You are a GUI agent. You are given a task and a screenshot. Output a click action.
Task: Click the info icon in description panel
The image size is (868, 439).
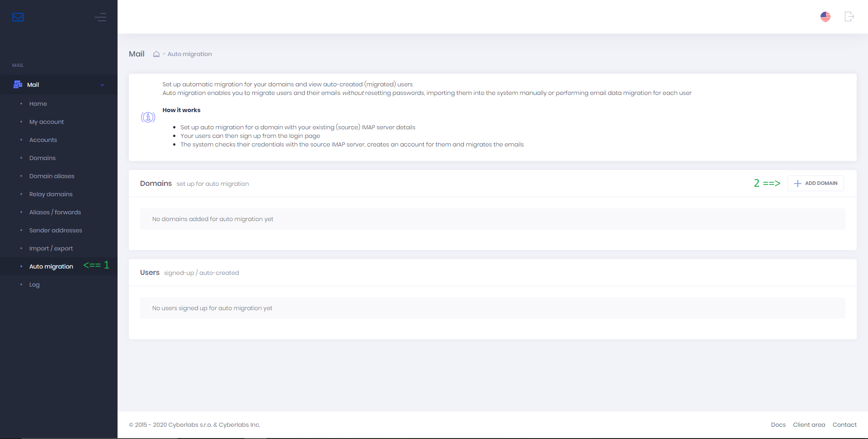pyautogui.click(x=148, y=118)
